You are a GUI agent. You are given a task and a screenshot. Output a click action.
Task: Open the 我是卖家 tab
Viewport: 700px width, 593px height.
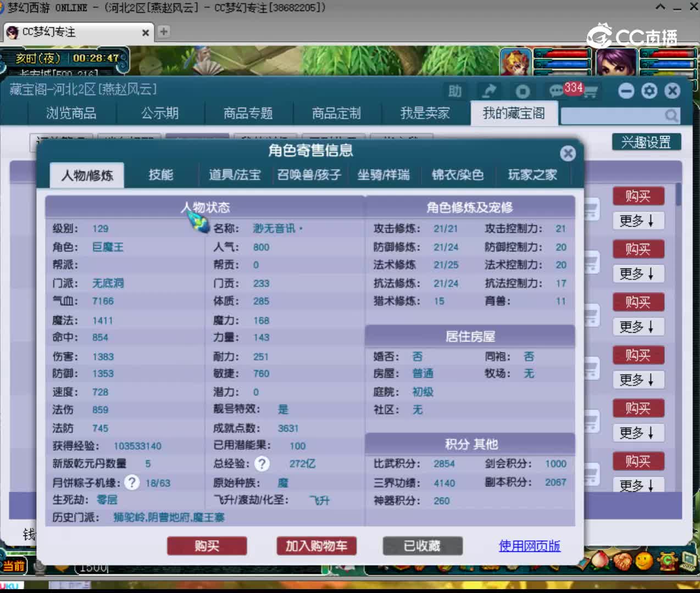point(425,113)
